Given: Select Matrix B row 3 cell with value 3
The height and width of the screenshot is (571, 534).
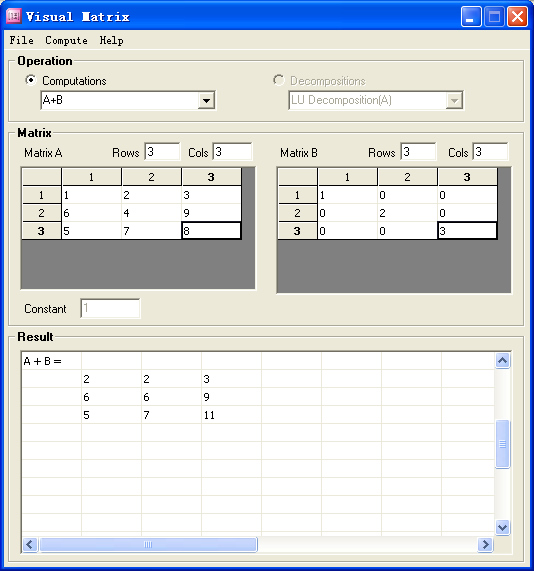Looking at the screenshot, I should 467,231.
